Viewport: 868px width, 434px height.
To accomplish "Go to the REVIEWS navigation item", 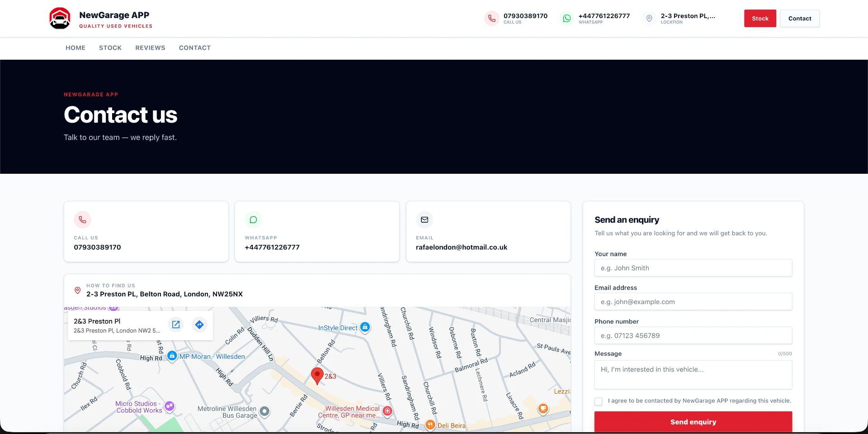I will (150, 48).
